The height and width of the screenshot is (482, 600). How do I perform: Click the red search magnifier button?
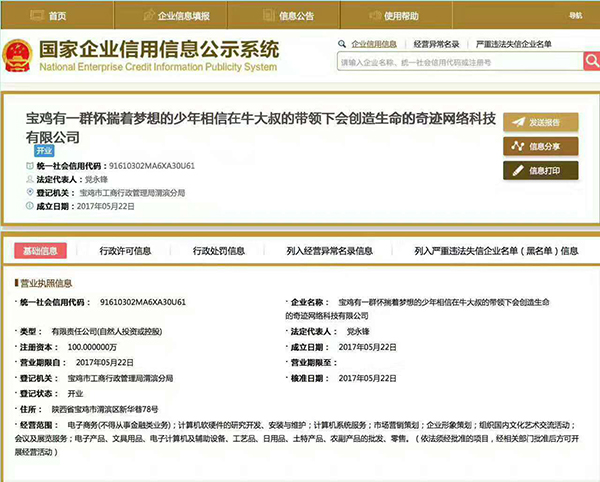592,61
